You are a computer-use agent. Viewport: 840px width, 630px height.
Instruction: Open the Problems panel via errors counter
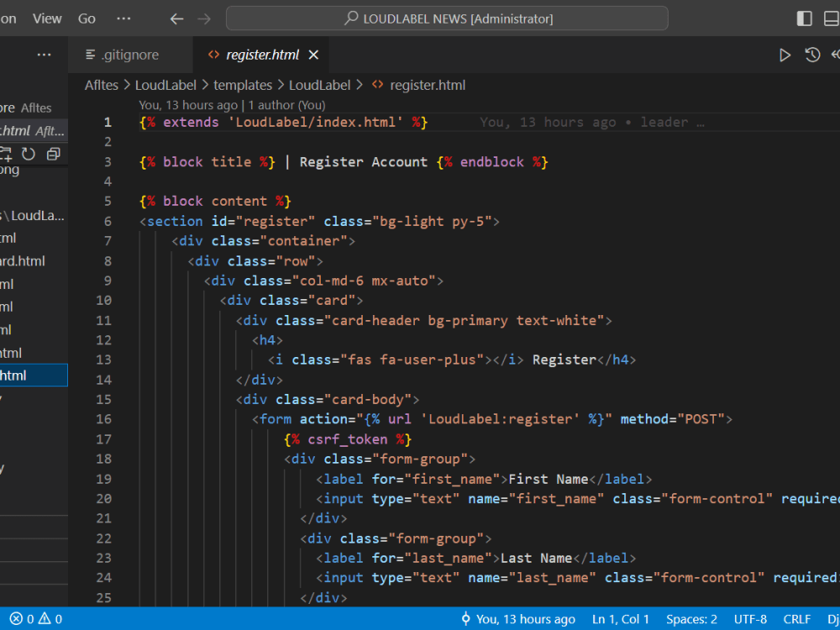pos(25,619)
